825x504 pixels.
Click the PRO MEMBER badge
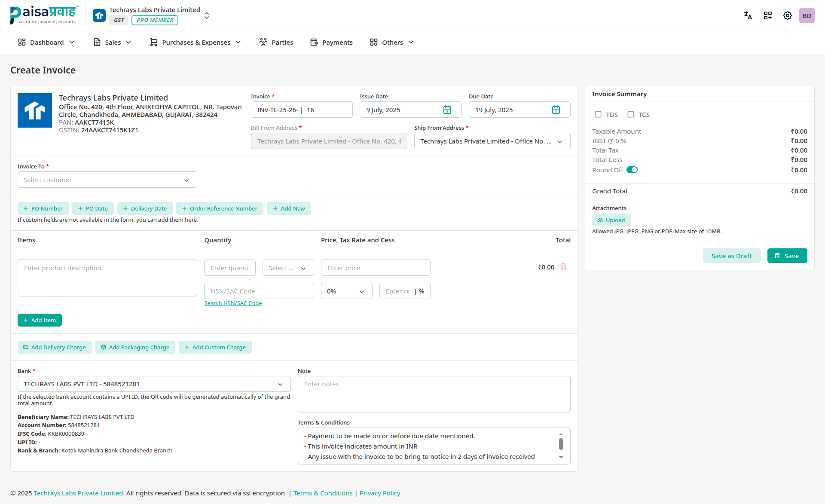(155, 20)
